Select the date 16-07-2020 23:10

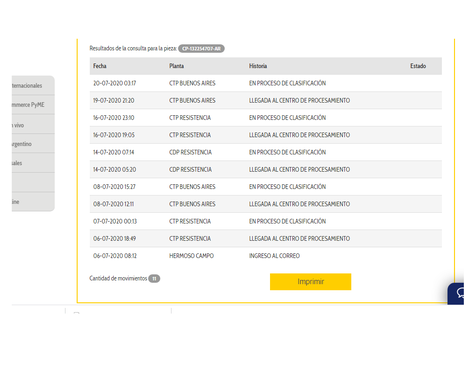(114, 118)
